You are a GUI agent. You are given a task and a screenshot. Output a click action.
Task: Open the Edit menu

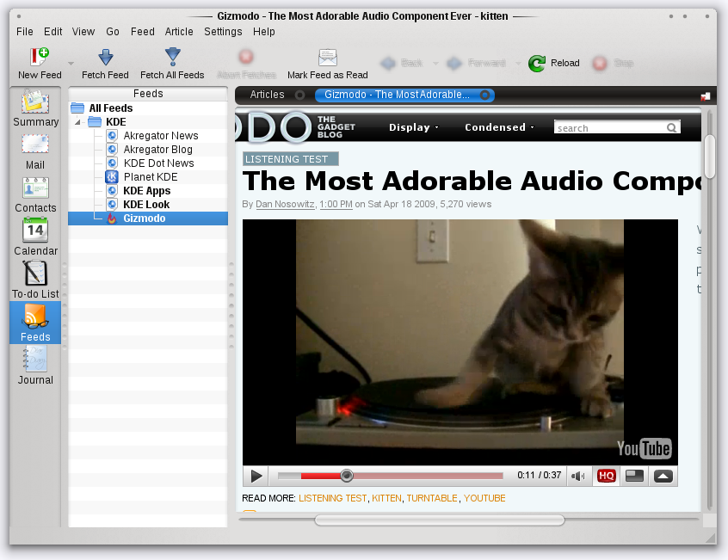pyautogui.click(x=53, y=32)
